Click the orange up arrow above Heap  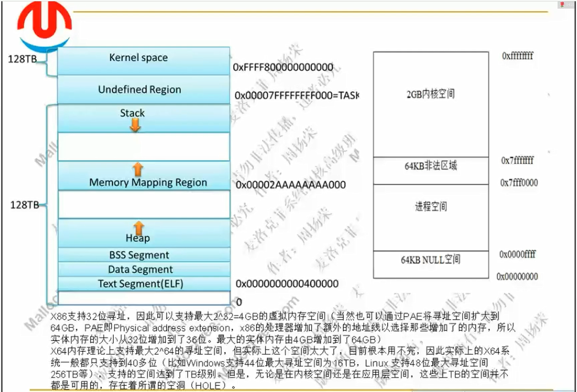[139, 227]
